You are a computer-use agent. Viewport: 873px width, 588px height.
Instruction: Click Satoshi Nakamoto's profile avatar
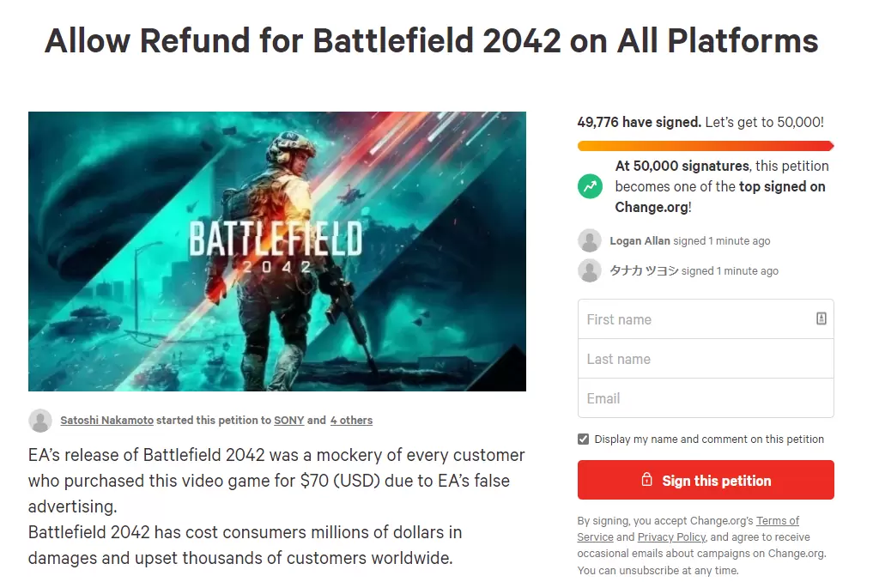pos(40,421)
